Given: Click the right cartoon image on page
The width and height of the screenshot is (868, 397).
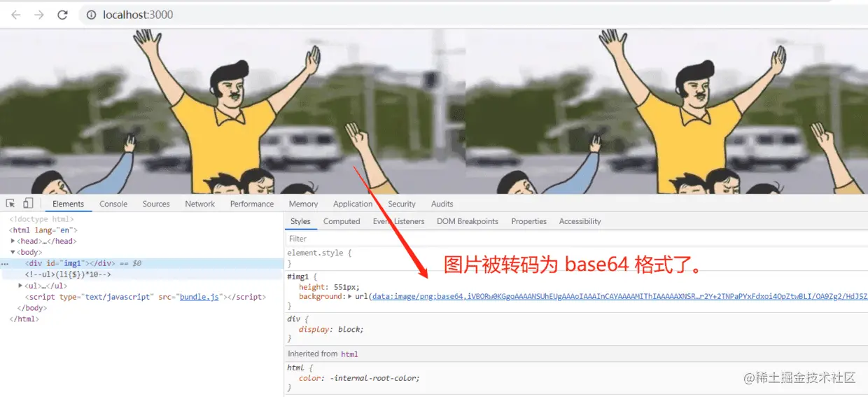Looking at the screenshot, I should [666, 111].
